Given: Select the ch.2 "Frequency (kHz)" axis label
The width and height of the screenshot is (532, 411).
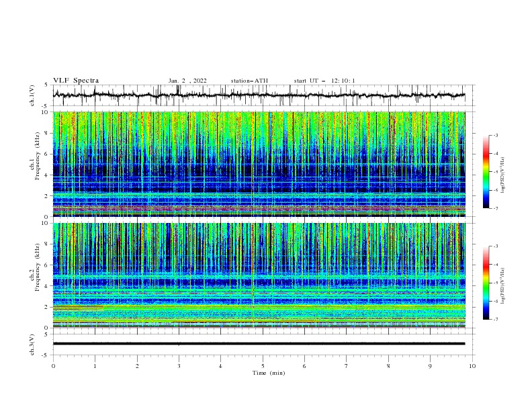Looking at the screenshot, I should tap(37, 267).
